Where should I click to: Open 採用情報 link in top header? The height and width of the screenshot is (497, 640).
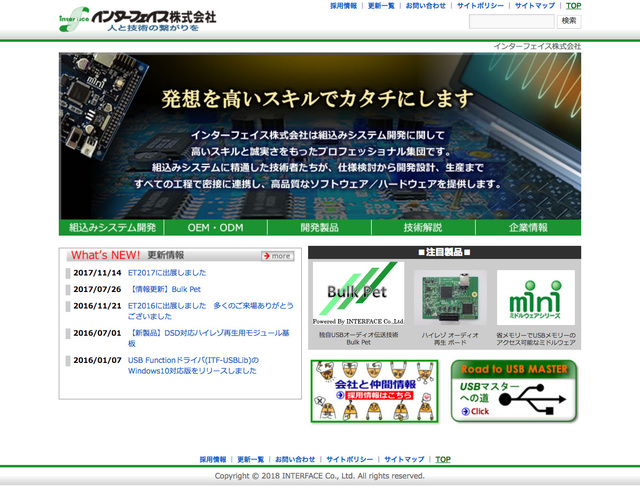343,6
